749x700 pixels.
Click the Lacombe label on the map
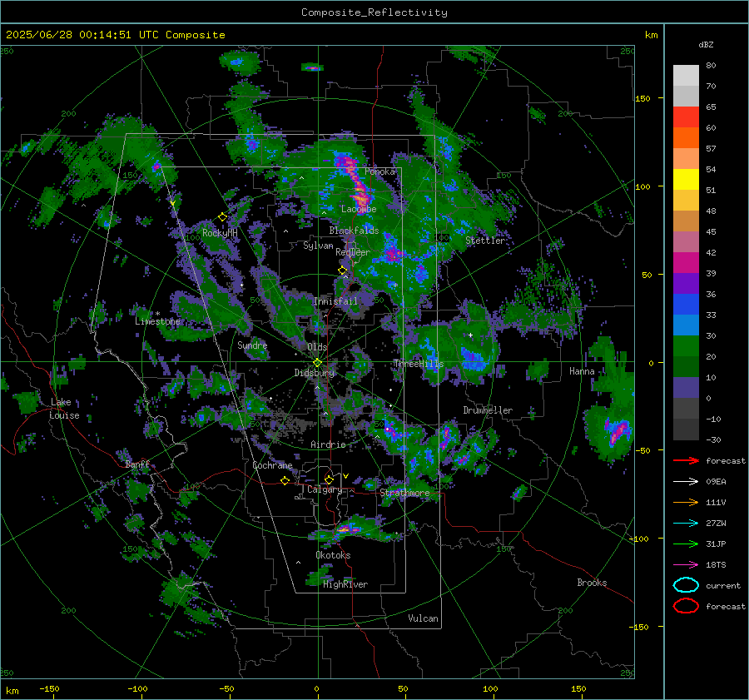[359, 209]
